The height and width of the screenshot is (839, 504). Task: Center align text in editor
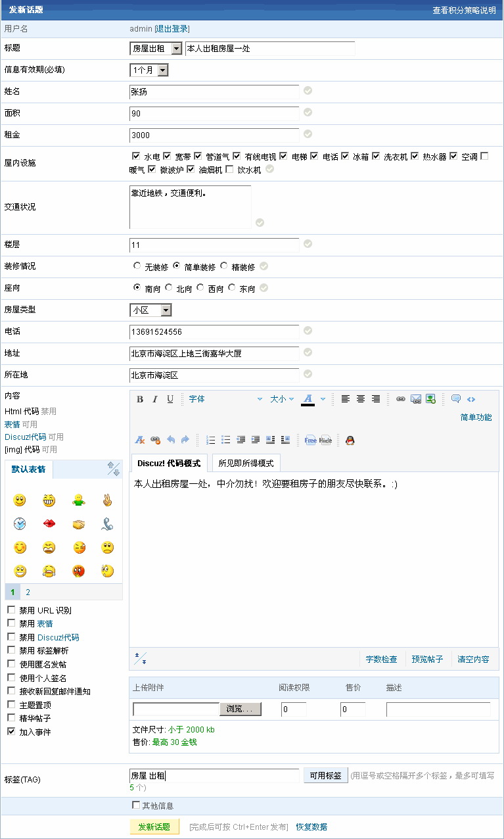(361, 399)
